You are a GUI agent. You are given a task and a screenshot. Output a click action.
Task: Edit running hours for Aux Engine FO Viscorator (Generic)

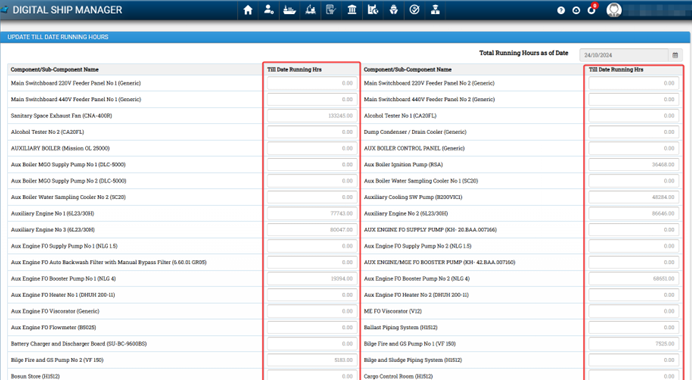312,312
